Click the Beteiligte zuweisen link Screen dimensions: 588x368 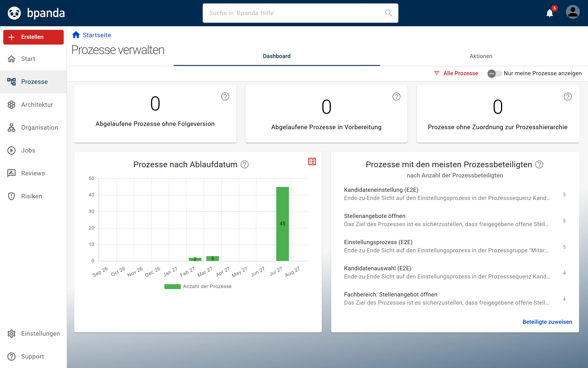547,322
